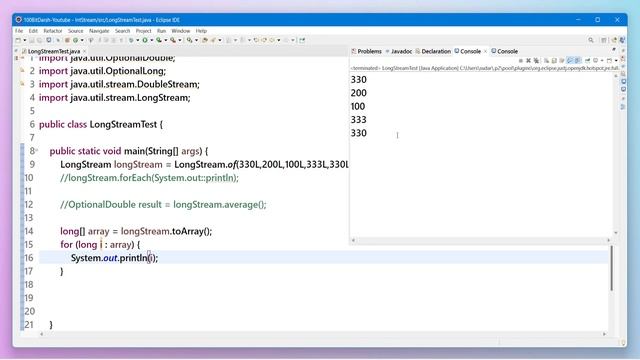Open the Open Console dropdown arrow
Image resolution: width=640 pixels, height=360 pixels.
point(616,60)
